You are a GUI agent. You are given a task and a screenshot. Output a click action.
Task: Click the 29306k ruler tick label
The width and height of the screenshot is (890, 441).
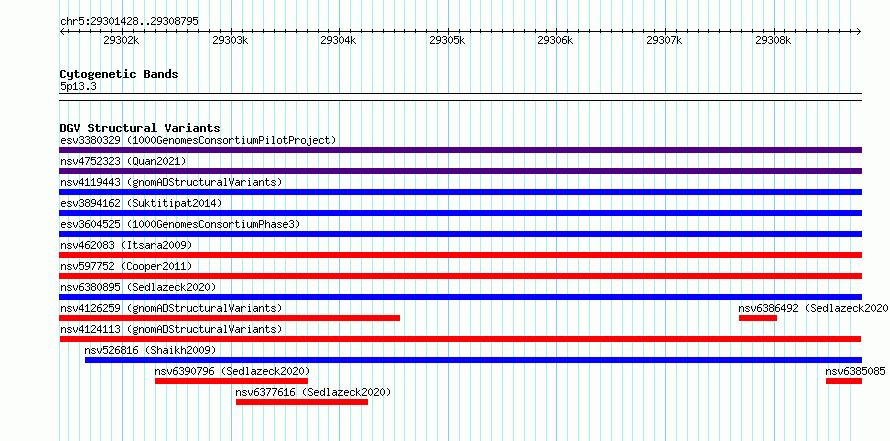tap(556, 41)
